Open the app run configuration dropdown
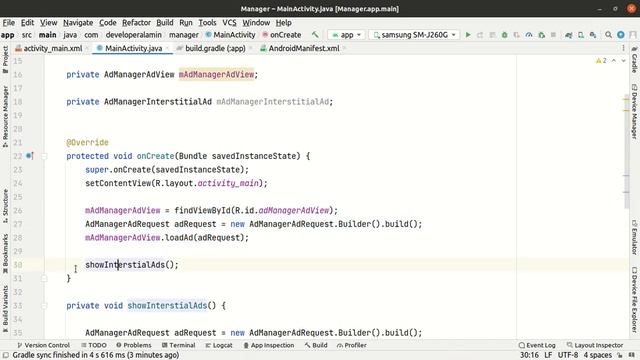 (347, 35)
